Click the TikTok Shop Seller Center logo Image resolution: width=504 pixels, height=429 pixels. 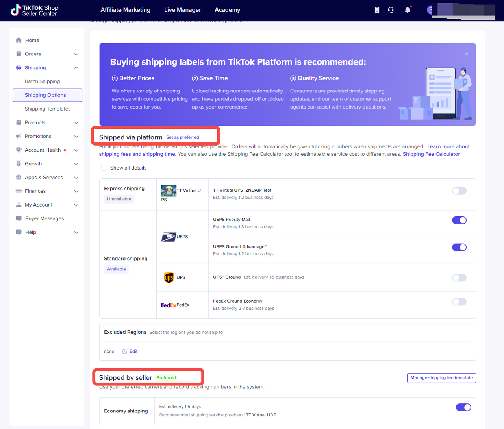tap(34, 10)
